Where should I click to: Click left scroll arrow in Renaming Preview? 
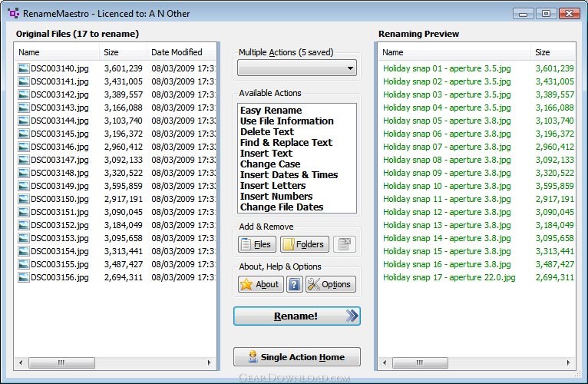tap(385, 362)
